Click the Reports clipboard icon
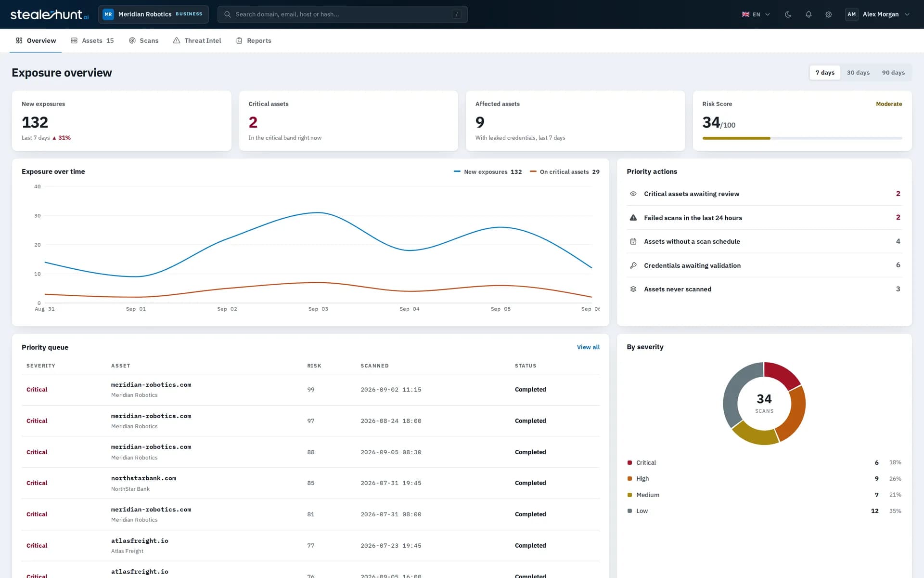Screen dimensions: 924x578 tap(239, 40)
